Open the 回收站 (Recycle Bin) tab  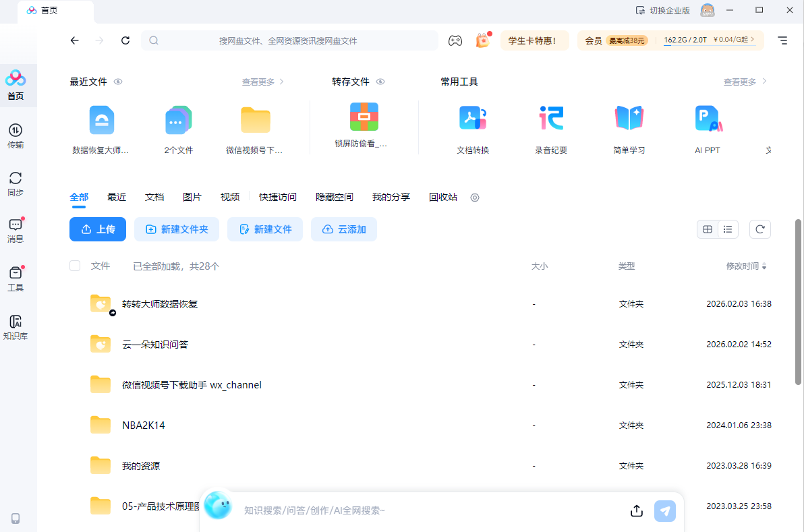pos(443,196)
